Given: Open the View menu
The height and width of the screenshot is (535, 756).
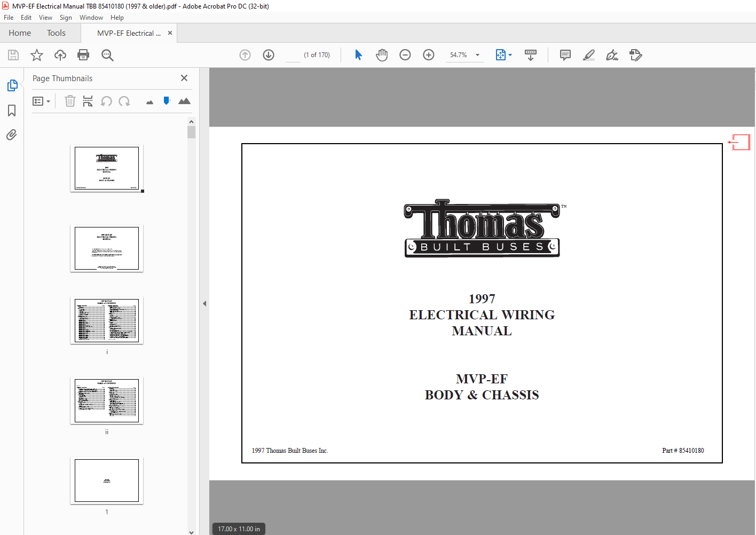Looking at the screenshot, I should (45, 18).
